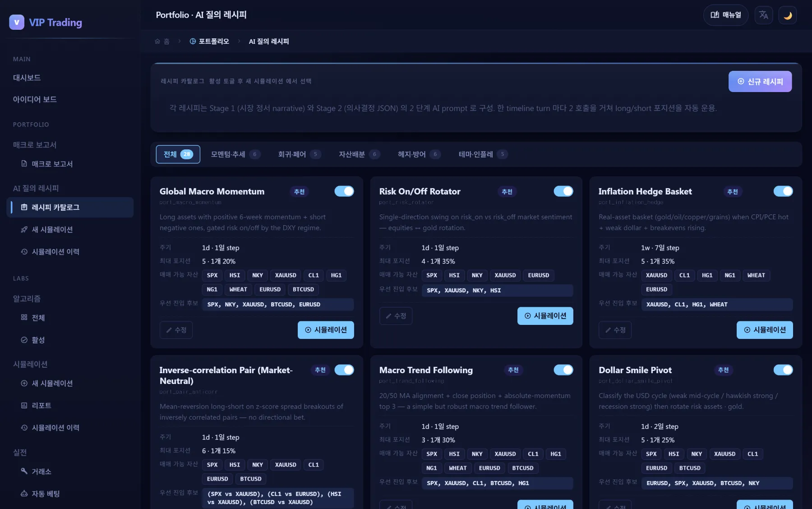Viewport: 812px width, 509px height.
Task: Open 대시보드 in sidebar
Action: [x=70, y=78]
